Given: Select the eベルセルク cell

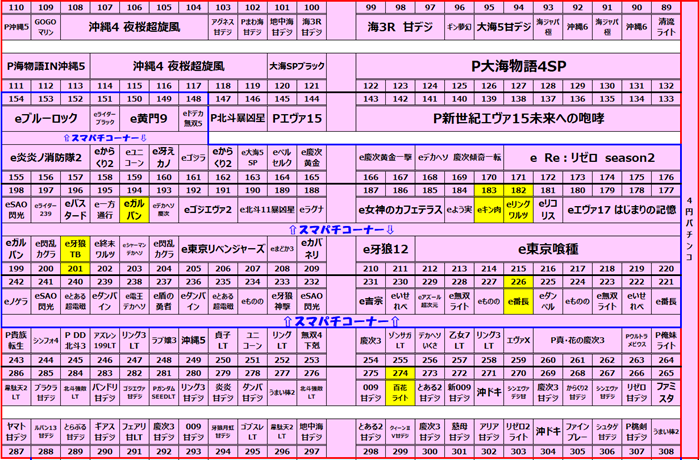Looking at the screenshot, I should pyautogui.click(x=282, y=158).
